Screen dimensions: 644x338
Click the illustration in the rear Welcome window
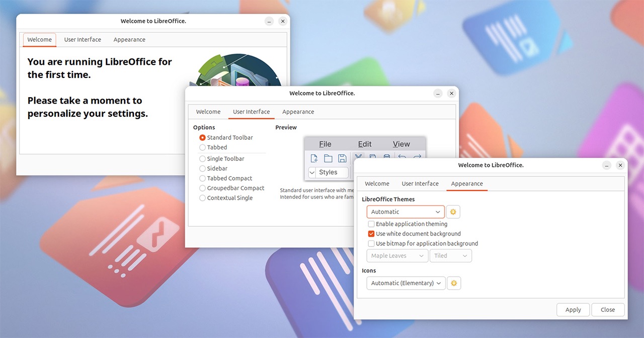click(236, 69)
